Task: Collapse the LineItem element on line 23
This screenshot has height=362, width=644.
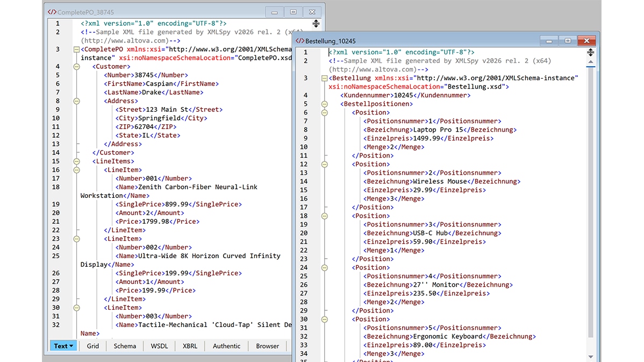Action: point(76,239)
